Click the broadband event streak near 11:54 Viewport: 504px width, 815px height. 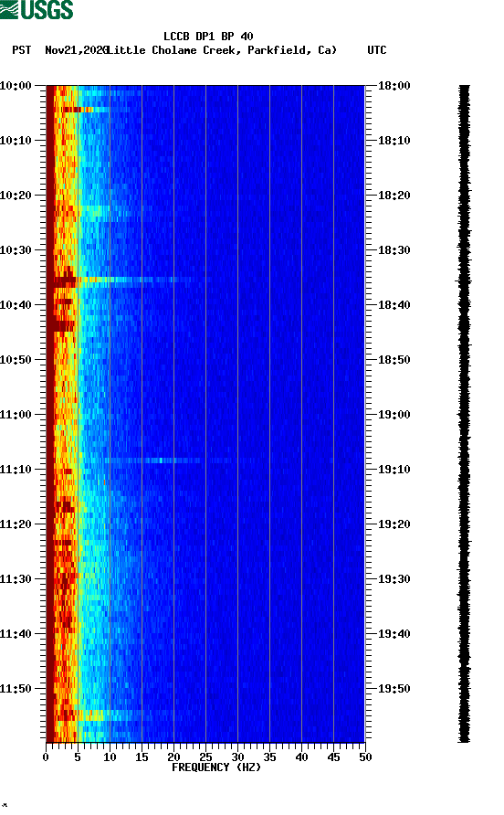(99, 715)
